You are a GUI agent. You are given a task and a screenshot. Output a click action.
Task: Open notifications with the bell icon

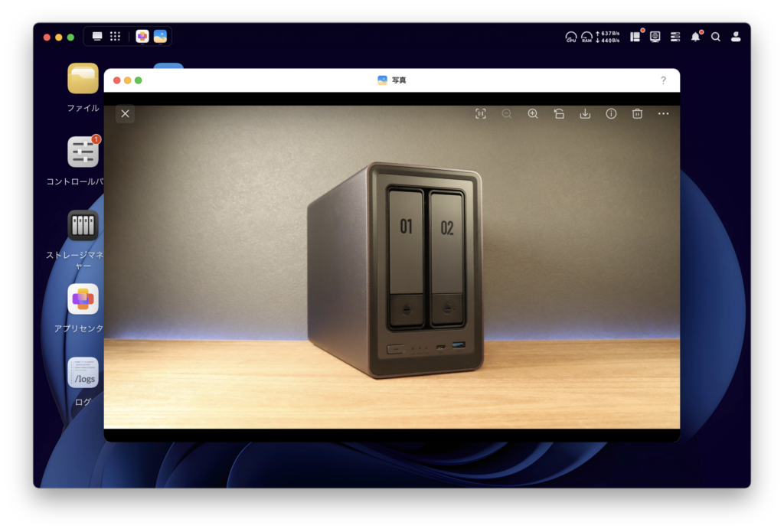tap(695, 37)
